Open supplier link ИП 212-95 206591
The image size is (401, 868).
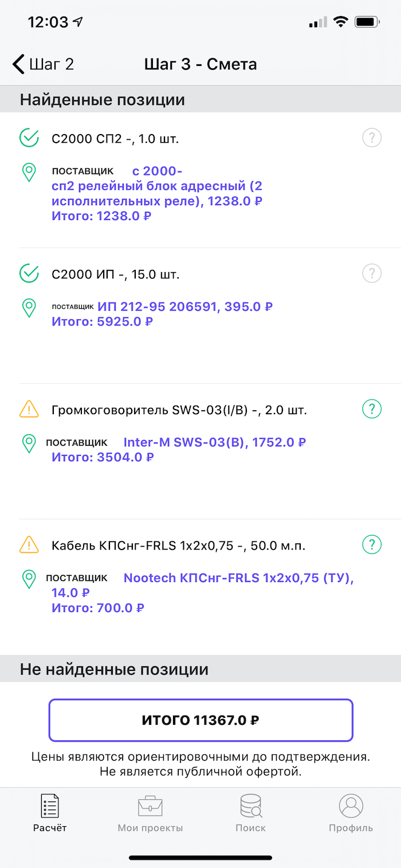(185, 307)
